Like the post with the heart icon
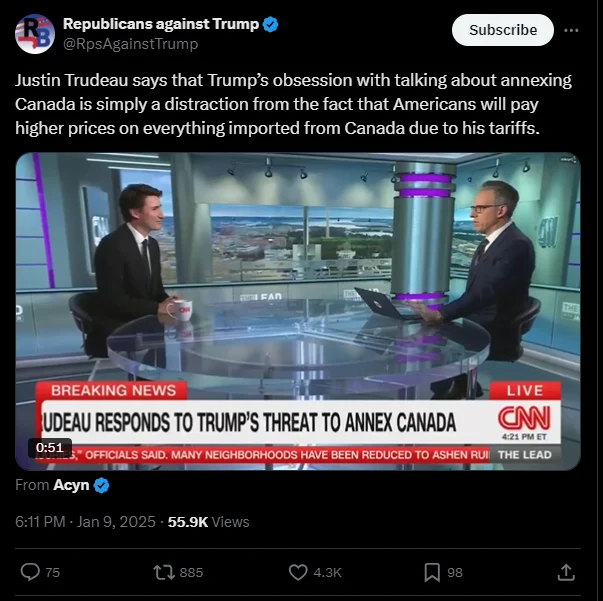603x601 pixels. (x=298, y=572)
